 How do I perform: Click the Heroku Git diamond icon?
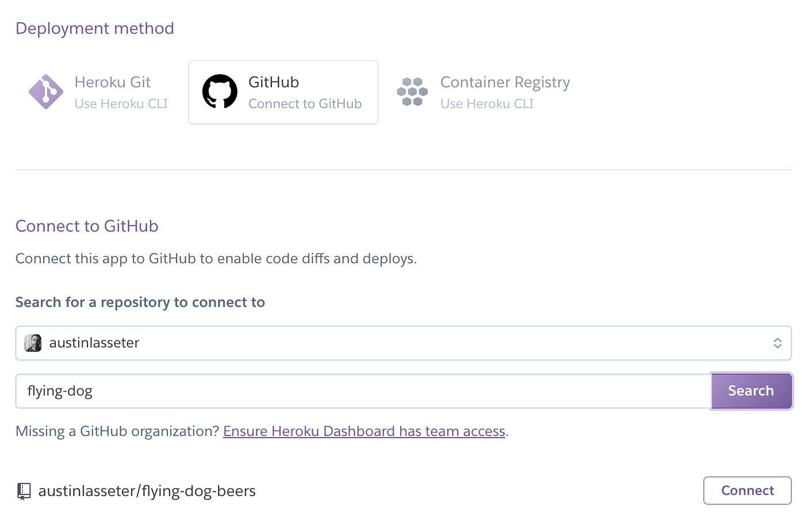coord(46,92)
